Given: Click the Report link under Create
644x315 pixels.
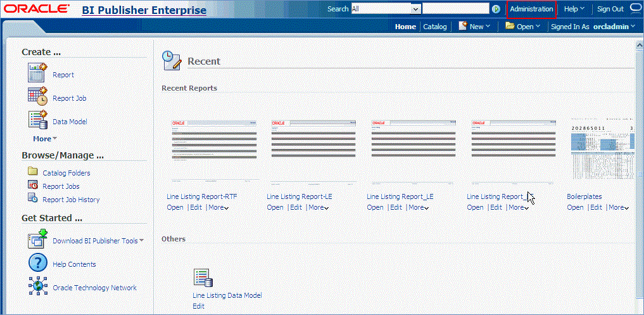Looking at the screenshot, I should pyautogui.click(x=63, y=75).
